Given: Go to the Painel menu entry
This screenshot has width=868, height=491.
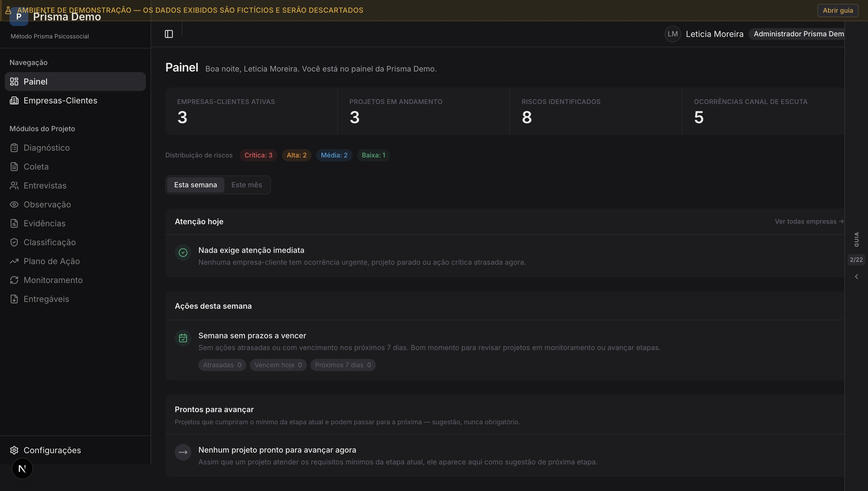Looking at the screenshot, I should [x=35, y=81].
